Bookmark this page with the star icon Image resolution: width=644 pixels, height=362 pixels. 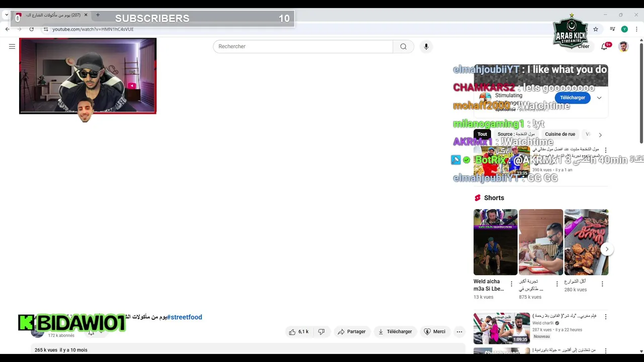click(596, 29)
